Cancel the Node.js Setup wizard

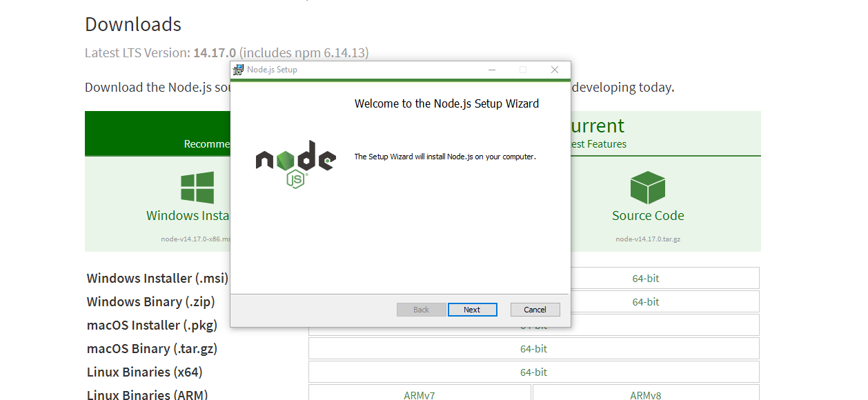point(535,310)
